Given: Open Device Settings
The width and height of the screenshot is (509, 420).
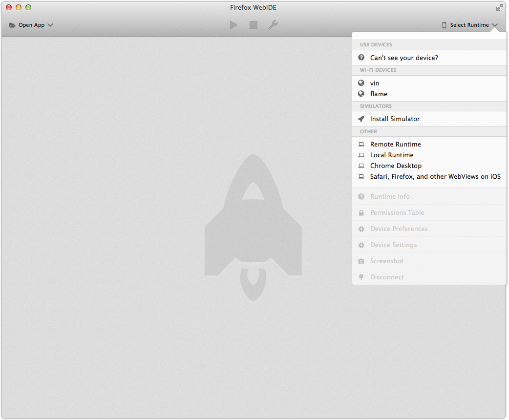Looking at the screenshot, I should tap(429, 245).
